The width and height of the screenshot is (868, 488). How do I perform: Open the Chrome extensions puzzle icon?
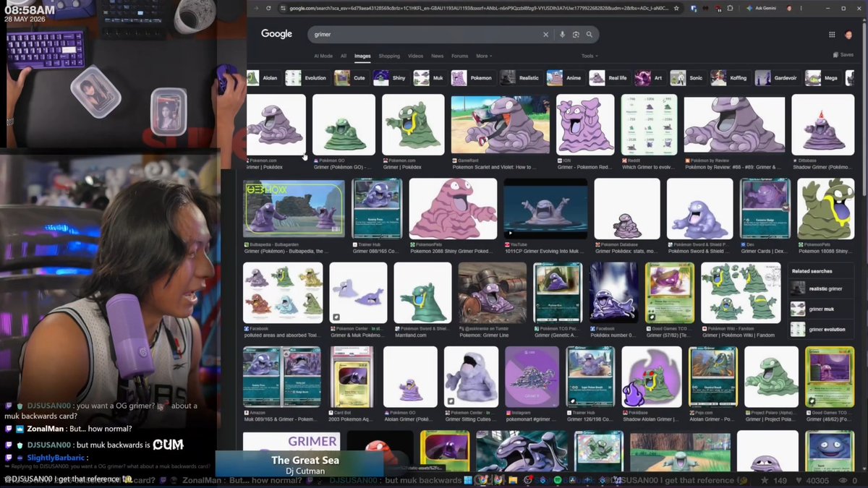(x=730, y=8)
